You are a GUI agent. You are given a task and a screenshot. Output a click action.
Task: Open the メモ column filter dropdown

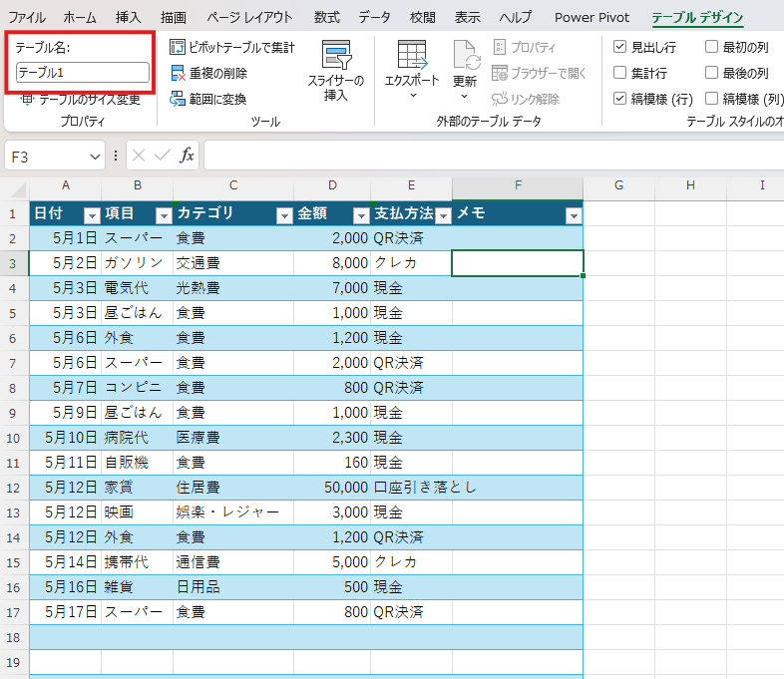574,215
